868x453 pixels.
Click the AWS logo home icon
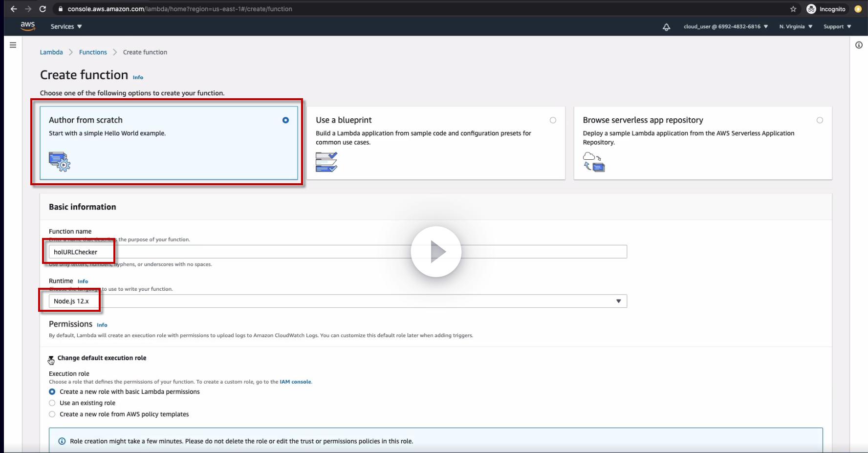point(28,26)
